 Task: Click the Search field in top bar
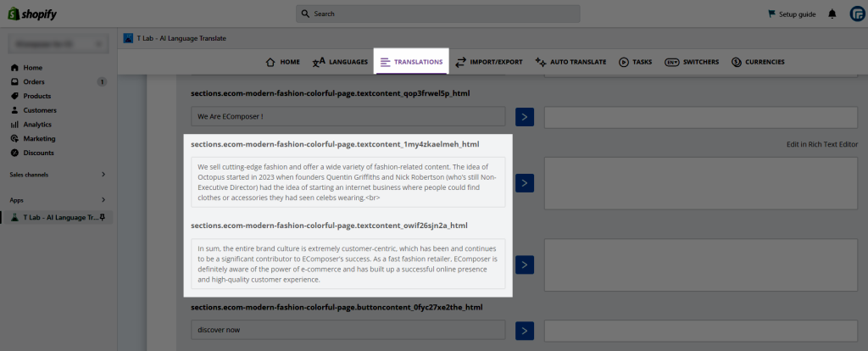(438, 14)
